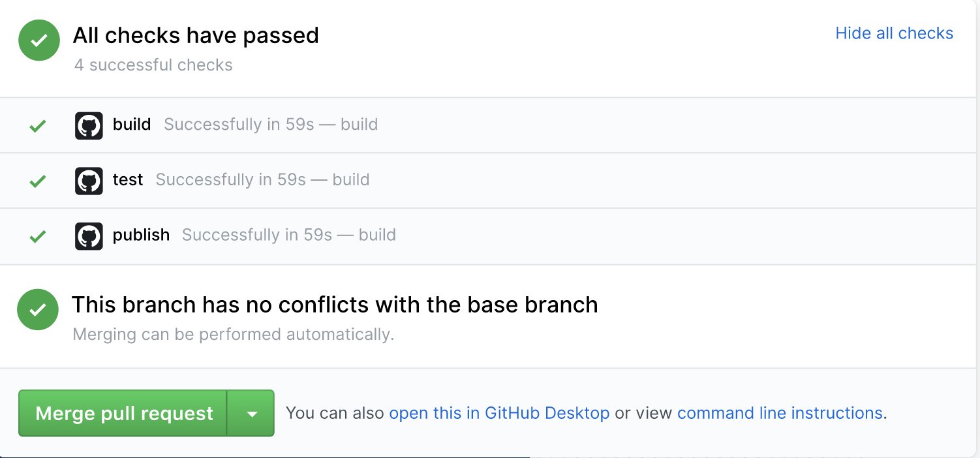Select the build check name

pos(132,125)
